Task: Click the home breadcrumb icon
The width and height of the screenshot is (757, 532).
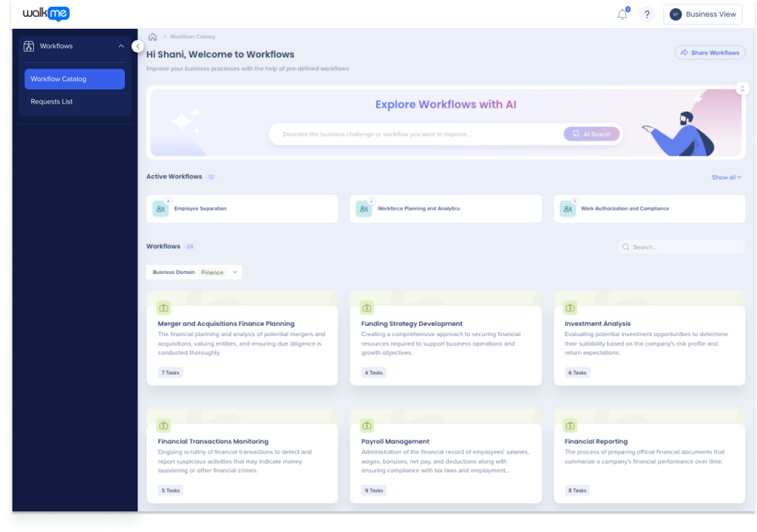Action: (x=152, y=37)
